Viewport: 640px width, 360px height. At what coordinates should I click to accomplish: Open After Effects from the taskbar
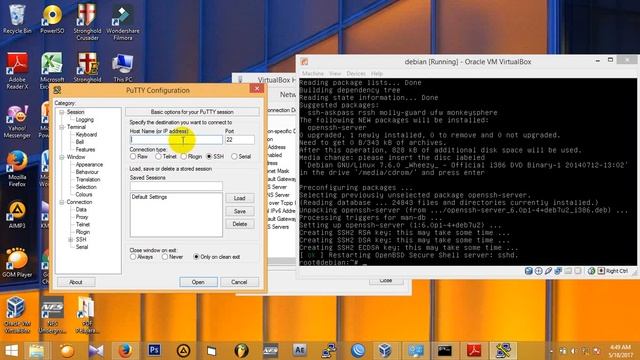point(299,350)
